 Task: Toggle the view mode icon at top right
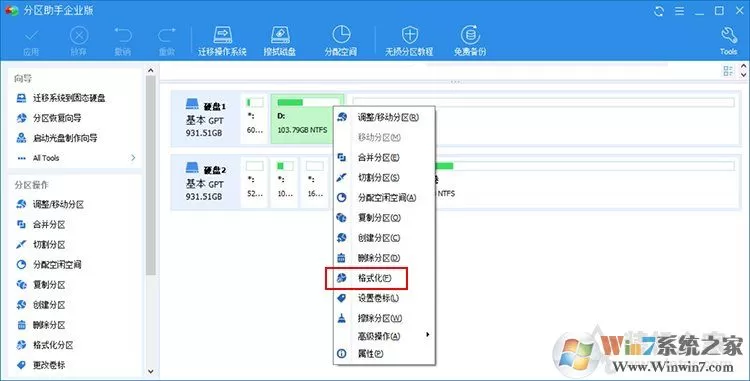[728, 71]
